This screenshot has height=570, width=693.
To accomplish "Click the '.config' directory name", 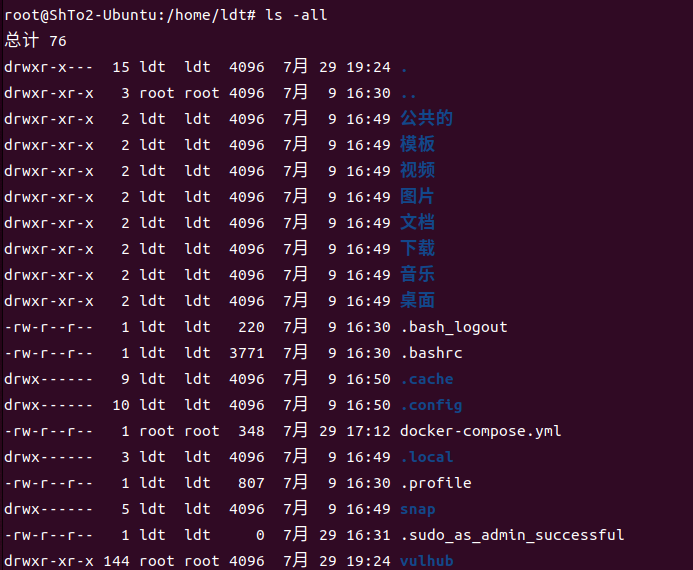I will 431,405.
